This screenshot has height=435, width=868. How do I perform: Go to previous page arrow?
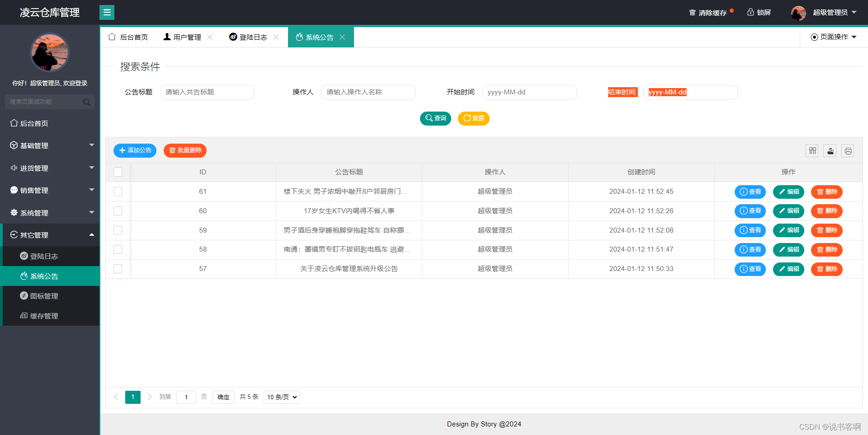(116, 397)
